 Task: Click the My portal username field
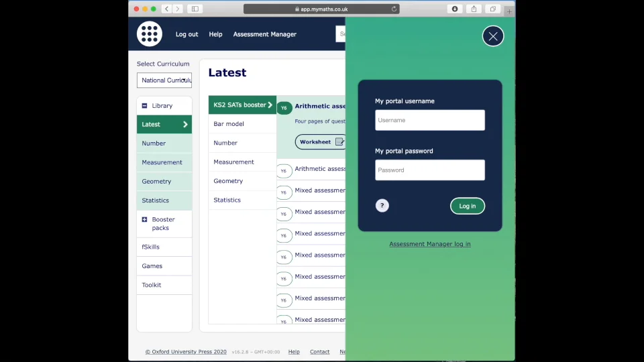pyautogui.click(x=429, y=120)
